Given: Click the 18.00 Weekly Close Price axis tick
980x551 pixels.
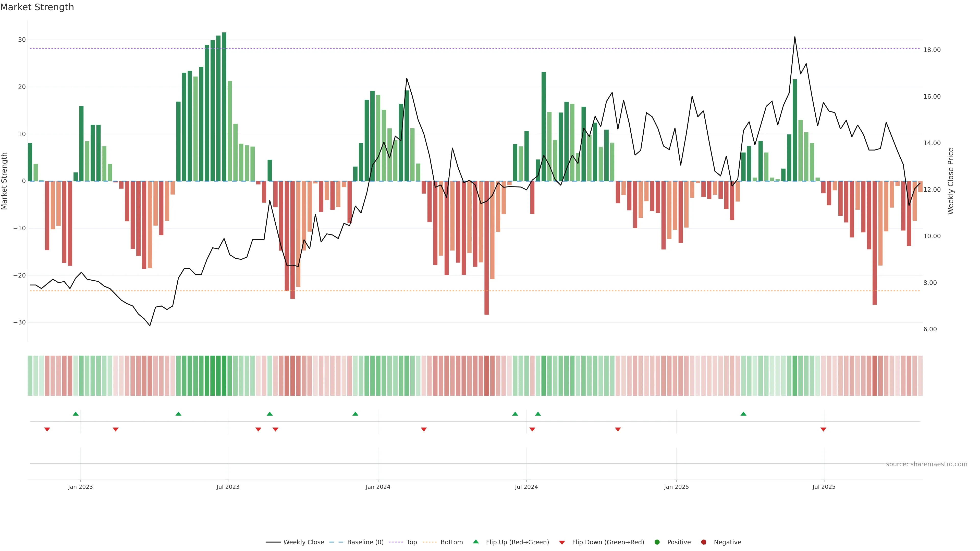Looking at the screenshot, I should [932, 50].
